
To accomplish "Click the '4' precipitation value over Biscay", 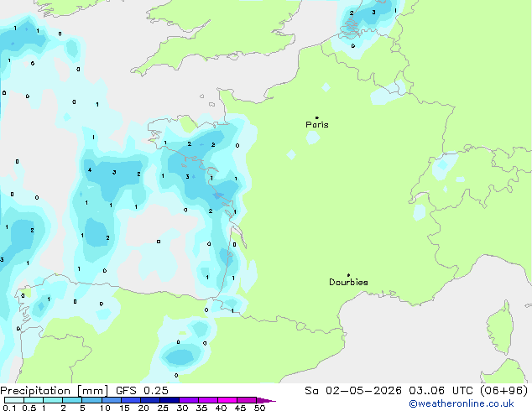I will coord(90,170).
